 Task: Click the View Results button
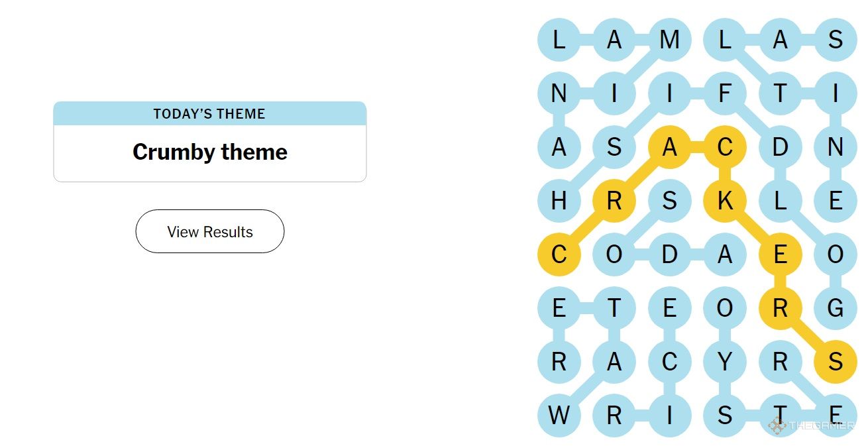(210, 231)
